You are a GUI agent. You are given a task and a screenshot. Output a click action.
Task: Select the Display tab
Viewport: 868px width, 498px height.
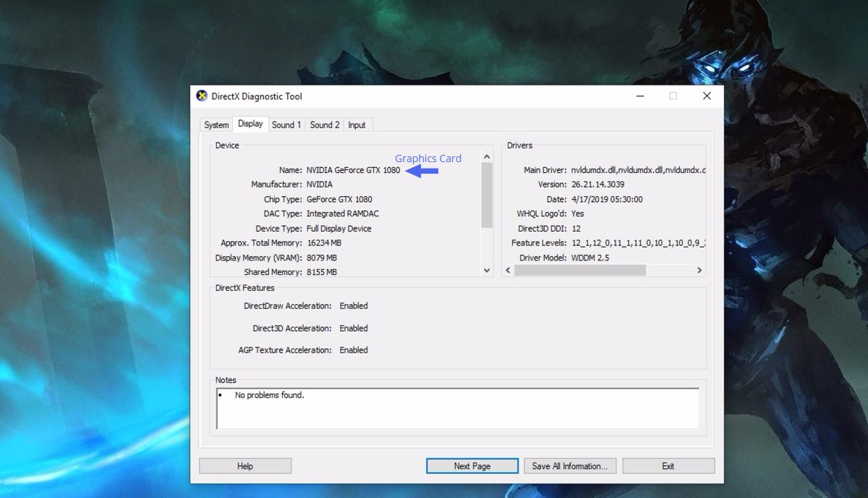click(250, 123)
